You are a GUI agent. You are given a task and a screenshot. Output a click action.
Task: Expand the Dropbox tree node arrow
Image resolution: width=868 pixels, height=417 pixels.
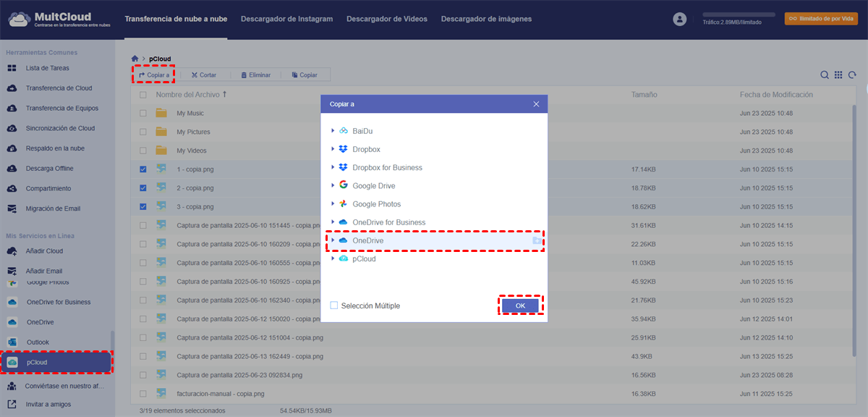[333, 149]
